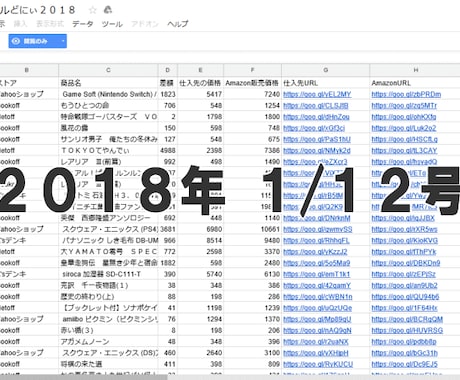Open supplier link in Game Soft (Nintendo Switch) row
Image resolution: width=460 pixels, height=380 pixels.
tap(317, 94)
